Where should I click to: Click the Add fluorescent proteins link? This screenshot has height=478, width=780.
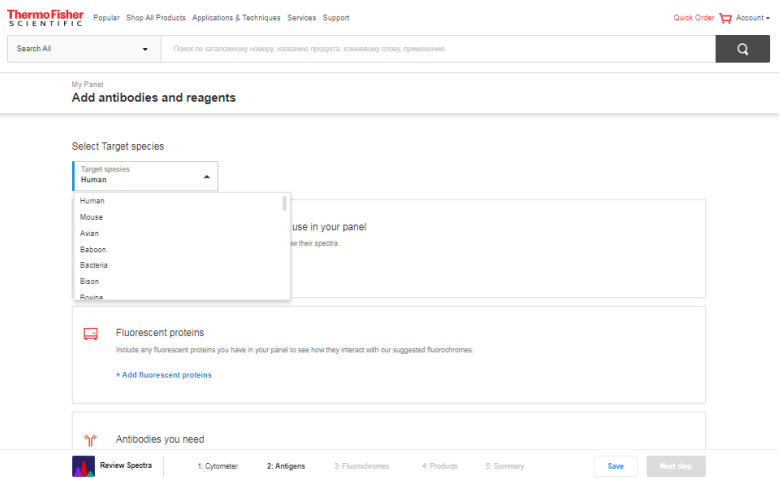click(x=164, y=375)
